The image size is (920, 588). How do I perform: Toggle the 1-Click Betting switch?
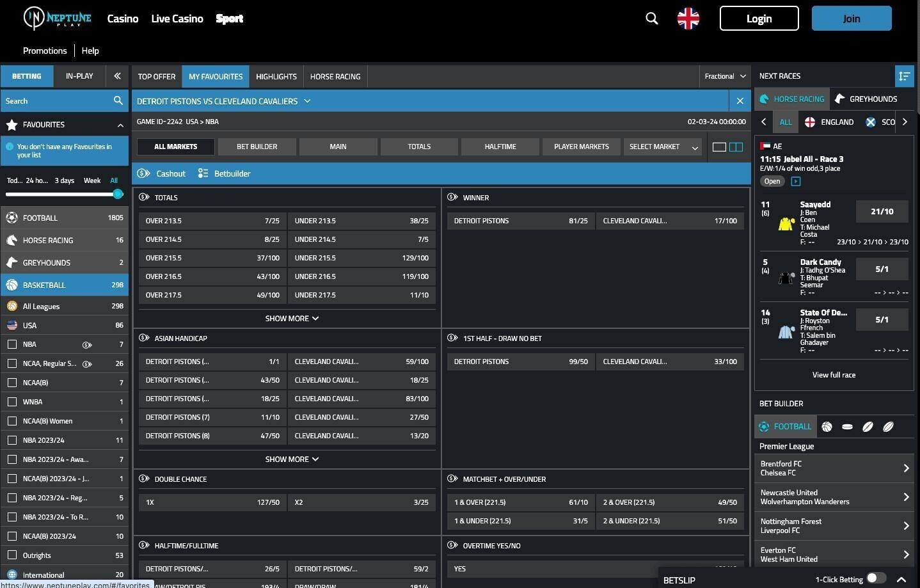(x=876, y=578)
